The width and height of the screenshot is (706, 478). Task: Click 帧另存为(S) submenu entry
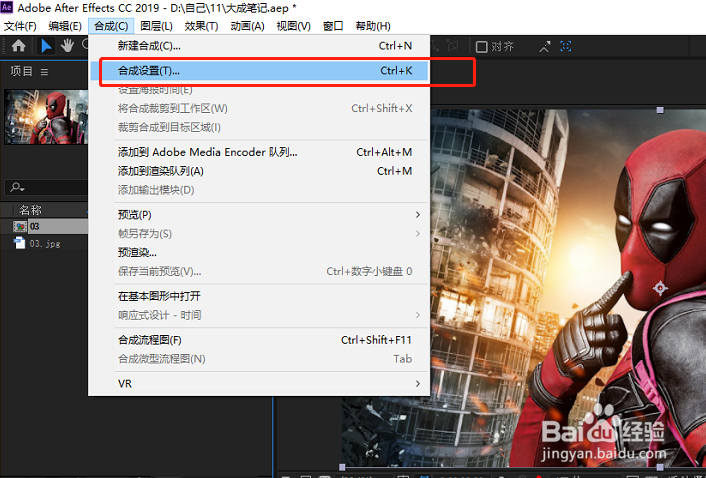coord(259,234)
